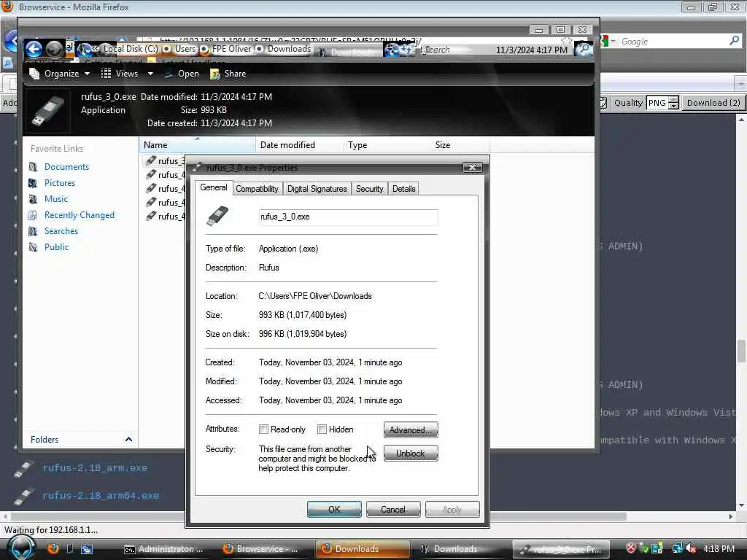Click the red security shield tray icon
The width and height of the screenshot is (747, 560).
(x=631, y=548)
